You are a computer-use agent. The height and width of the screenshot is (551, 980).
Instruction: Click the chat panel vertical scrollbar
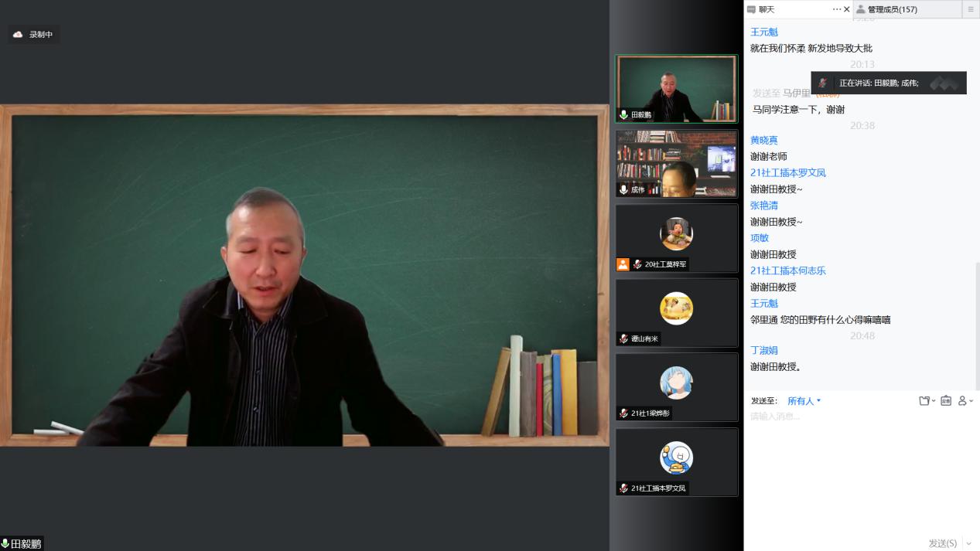pos(976,325)
